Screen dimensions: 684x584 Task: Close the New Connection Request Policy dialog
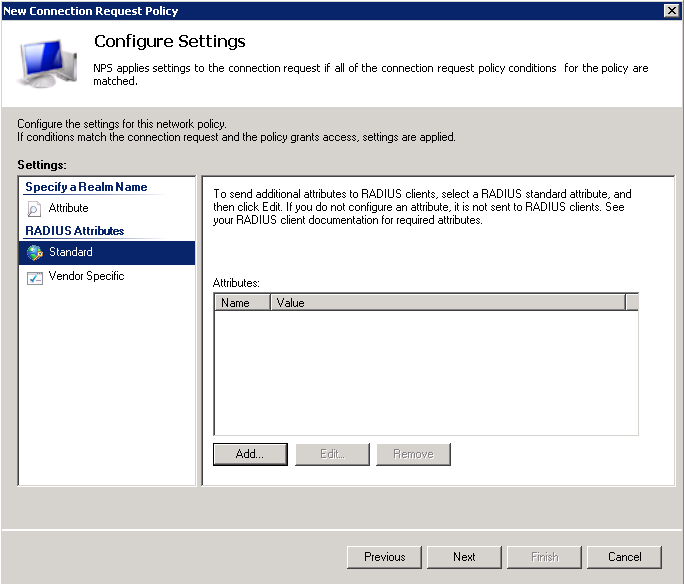tap(672, 10)
